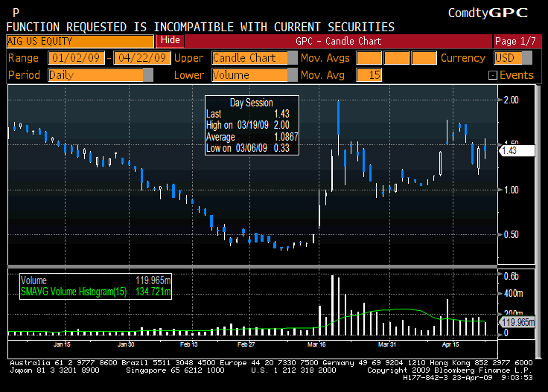Click the 1.43 last price axis marker

(x=517, y=150)
